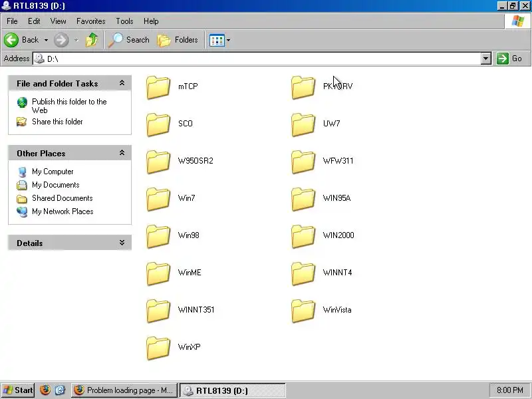
Task: Click the mTCP folder name
Action: [188, 86]
